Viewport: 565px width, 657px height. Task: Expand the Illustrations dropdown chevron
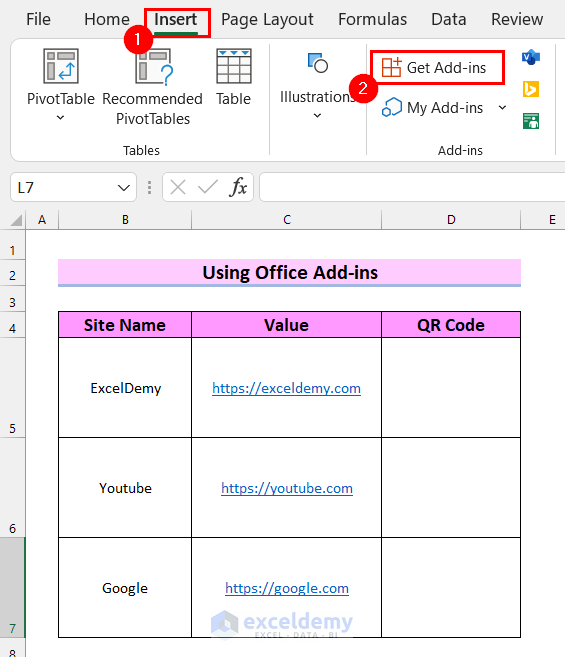[x=317, y=115]
